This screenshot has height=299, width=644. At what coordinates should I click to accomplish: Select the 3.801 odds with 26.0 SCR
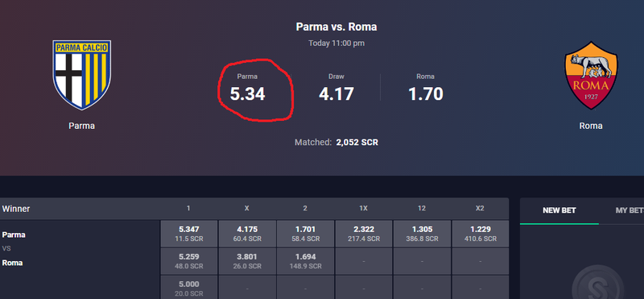247,261
